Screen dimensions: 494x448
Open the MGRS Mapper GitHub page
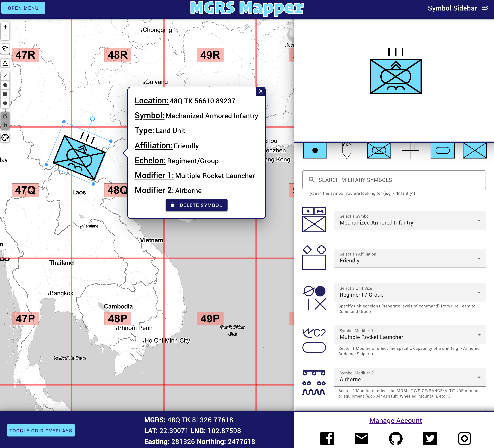pos(396,439)
